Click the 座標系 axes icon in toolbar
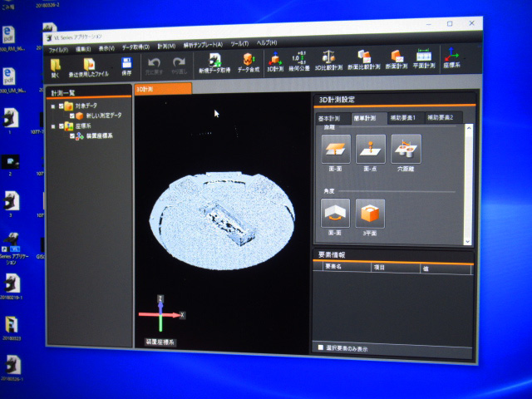Viewport: 532px width, 399px height. tap(453, 57)
